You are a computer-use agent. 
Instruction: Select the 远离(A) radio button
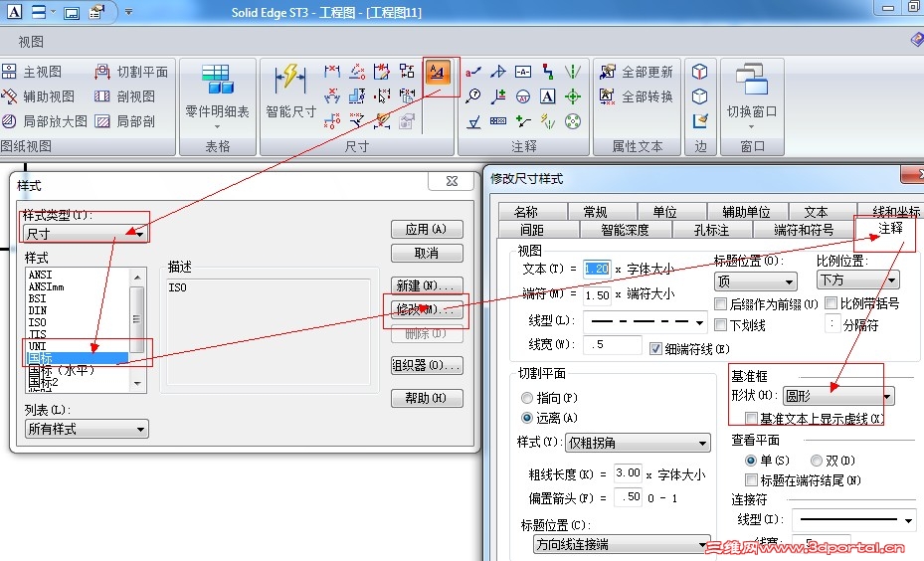[x=527, y=418]
